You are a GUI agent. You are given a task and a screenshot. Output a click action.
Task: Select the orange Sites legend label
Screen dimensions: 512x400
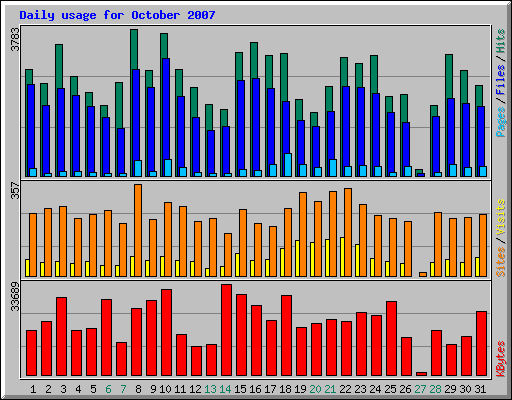coord(501,262)
